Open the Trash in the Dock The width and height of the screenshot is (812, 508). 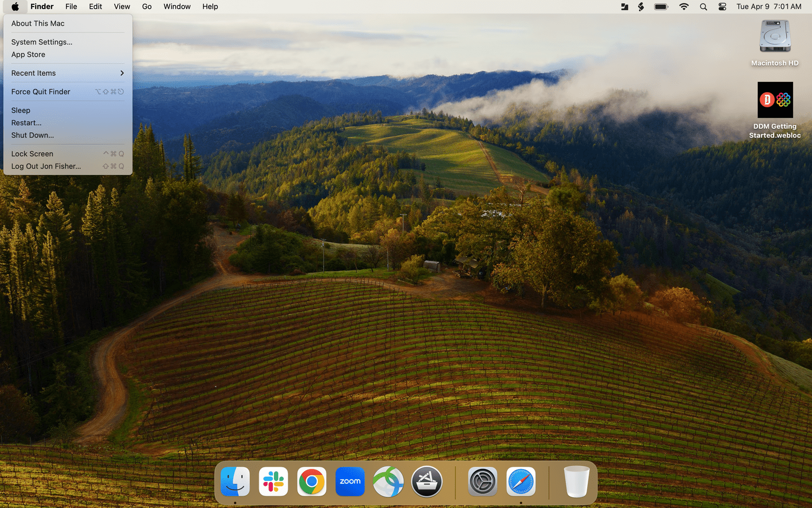577,481
